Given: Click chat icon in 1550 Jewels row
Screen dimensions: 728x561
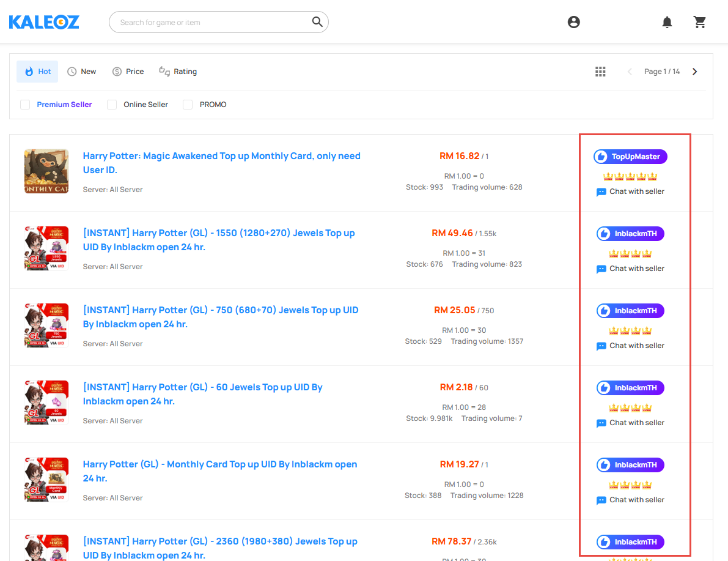Looking at the screenshot, I should (x=601, y=269).
